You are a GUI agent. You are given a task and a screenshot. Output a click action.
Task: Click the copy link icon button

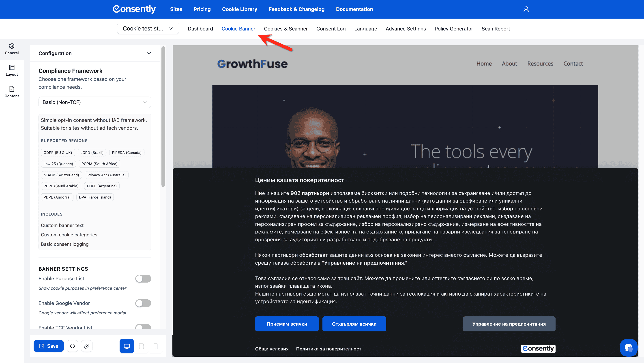pyautogui.click(x=87, y=346)
